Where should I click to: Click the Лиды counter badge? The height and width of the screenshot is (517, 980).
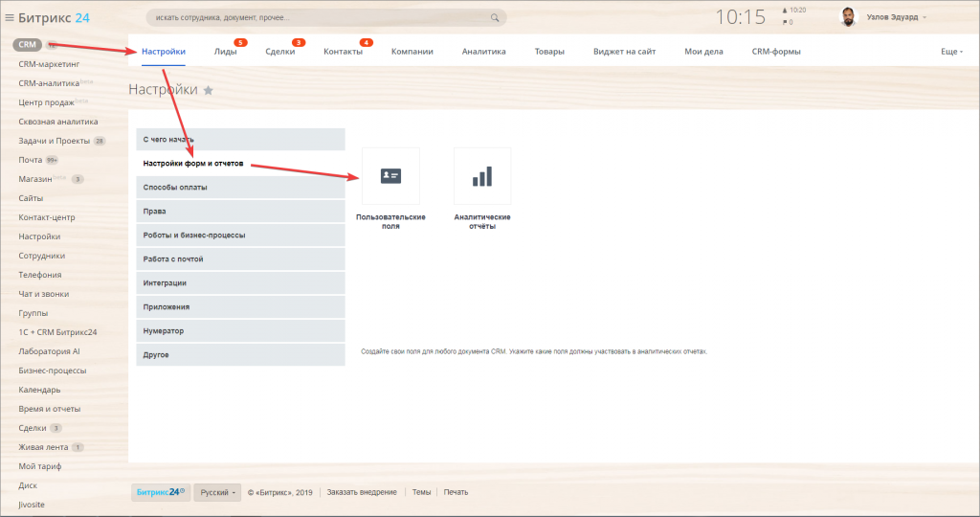click(x=240, y=42)
